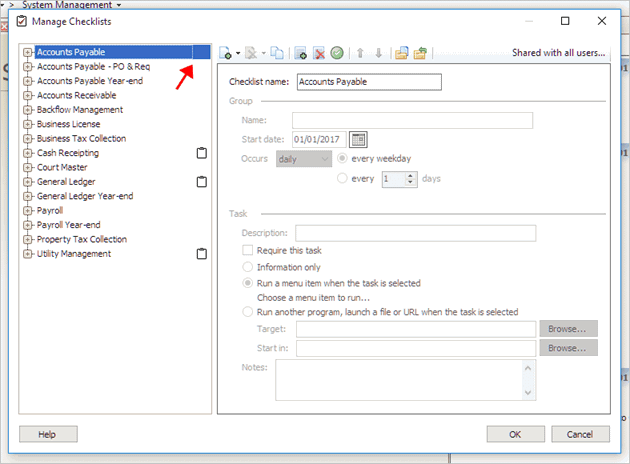Click the import checklist folder icon

tap(401, 53)
